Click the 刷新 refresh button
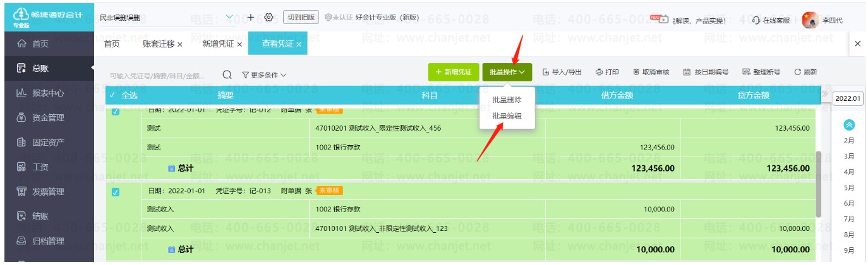868x265 pixels. [805, 73]
